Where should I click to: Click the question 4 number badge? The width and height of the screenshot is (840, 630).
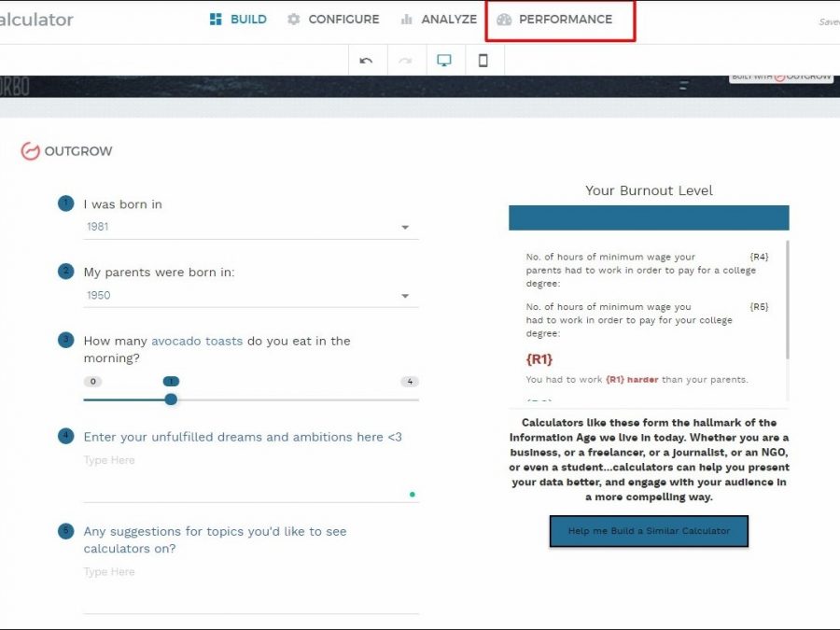(65, 436)
